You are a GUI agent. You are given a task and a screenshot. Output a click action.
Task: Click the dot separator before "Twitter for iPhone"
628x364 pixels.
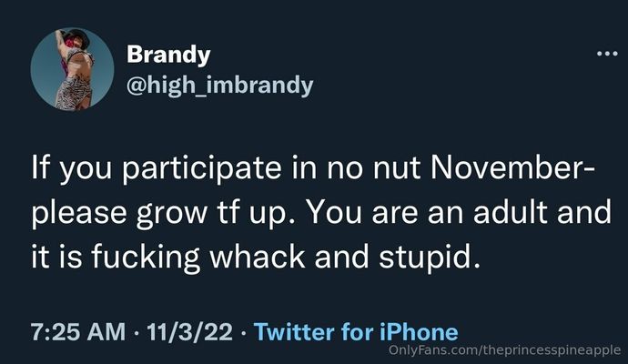[242, 331]
